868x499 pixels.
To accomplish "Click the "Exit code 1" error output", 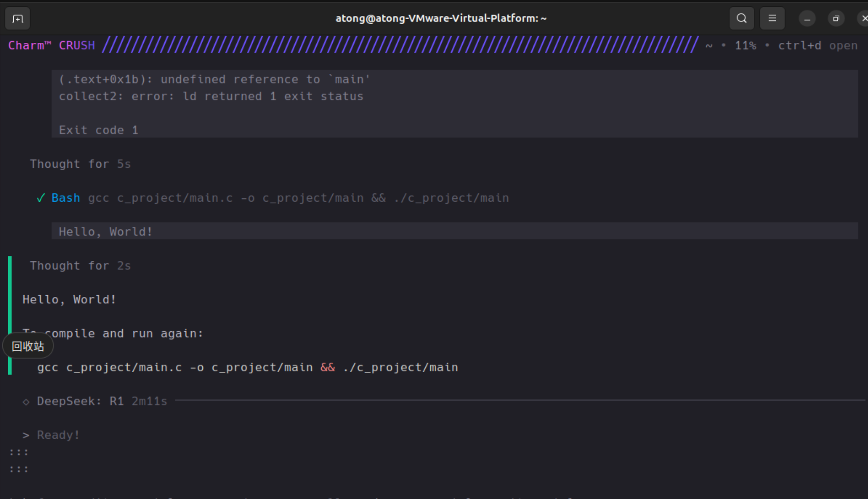I will (99, 130).
